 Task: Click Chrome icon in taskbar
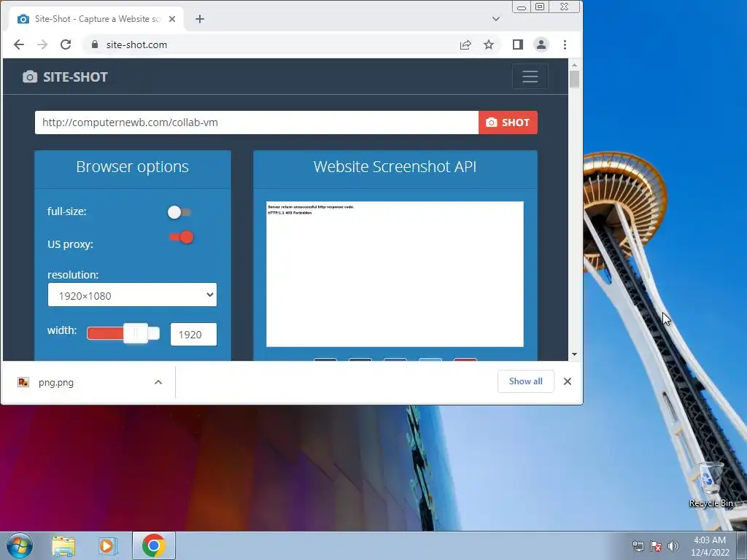pos(153,545)
